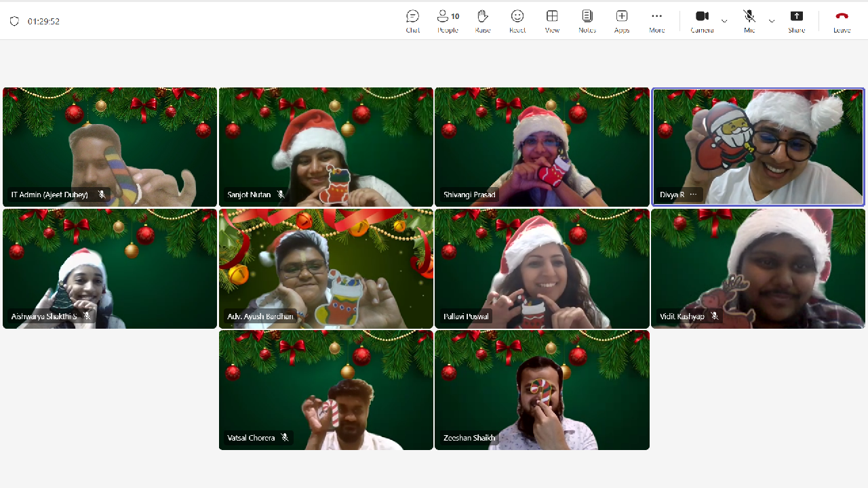Click the shield security icon beside timer
The height and width of the screenshot is (488, 868).
tap(14, 21)
